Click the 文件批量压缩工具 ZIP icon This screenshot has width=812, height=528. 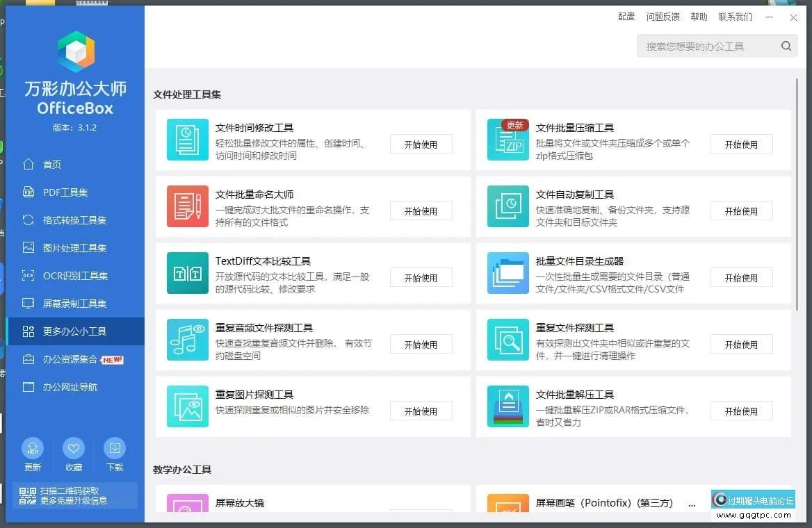pyautogui.click(x=507, y=140)
